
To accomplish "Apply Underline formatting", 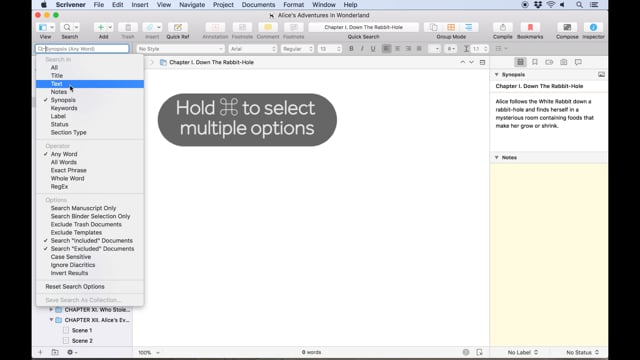I will 373,49.
